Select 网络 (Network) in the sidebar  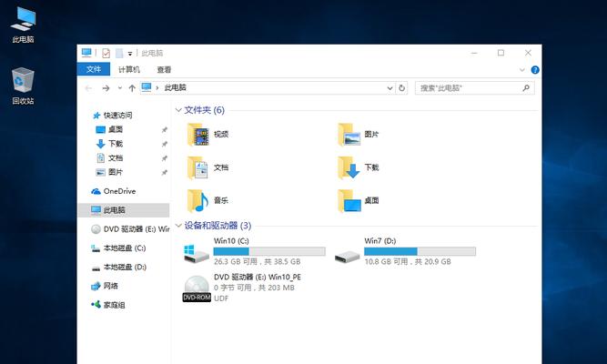pos(110,286)
